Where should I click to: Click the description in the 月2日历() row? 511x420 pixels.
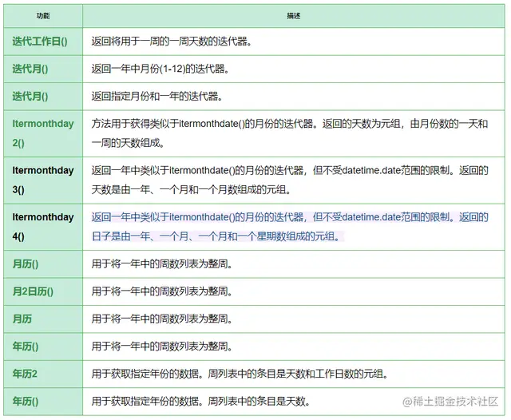(x=162, y=291)
